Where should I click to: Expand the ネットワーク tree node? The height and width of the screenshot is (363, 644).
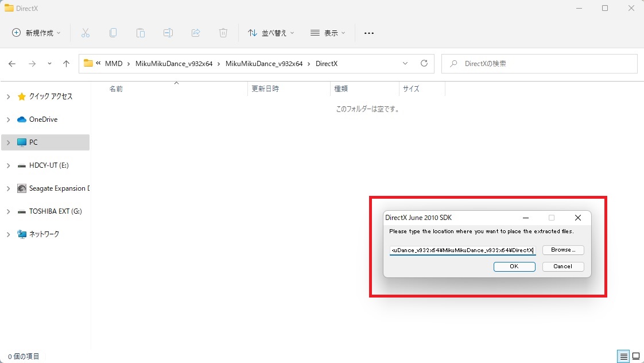coord(8,234)
